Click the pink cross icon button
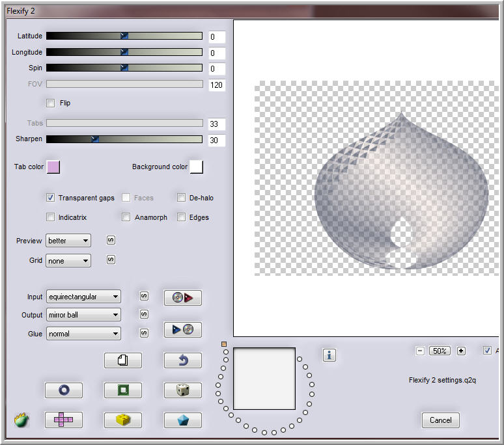The width and height of the screenshot is (504, 445). click(64, 420)
